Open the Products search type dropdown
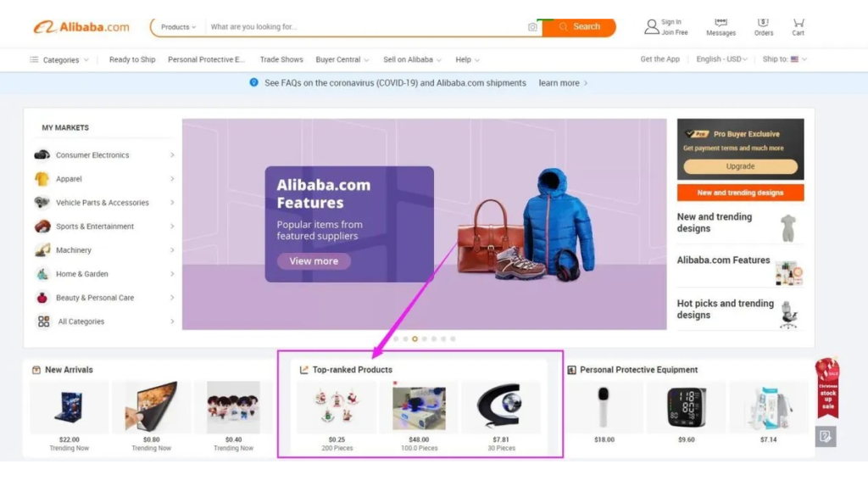The image size is (868, 481). (178, 27)
